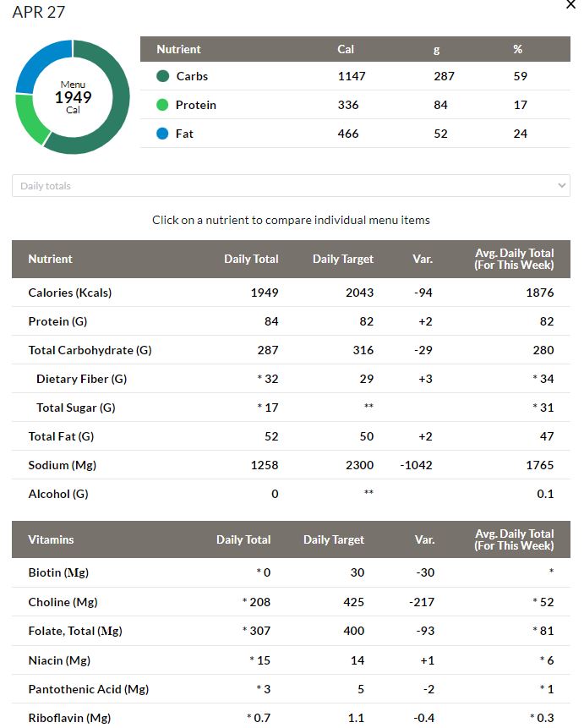
Task: Select the Niacin (Mg) vitamin
Action: pyautogui.click(x=291, y=660)
